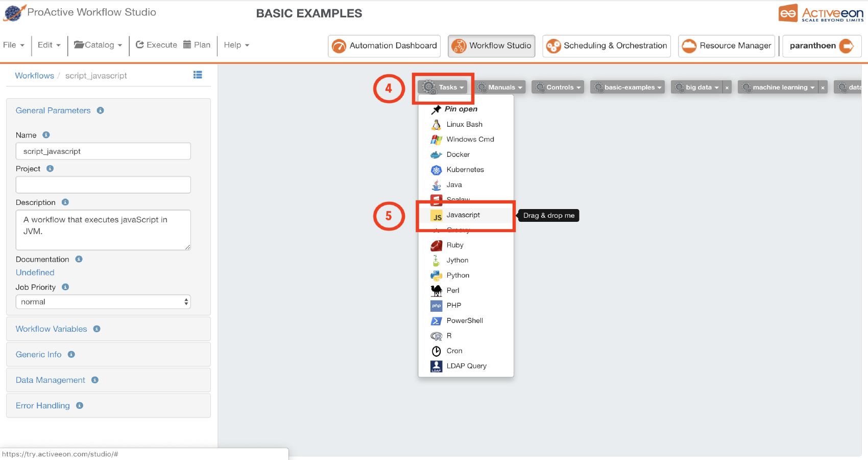The image size is (868, 460).
Task: Open Automation Dashboard portal
Action: pyautogui.click(x=384, y=46)
